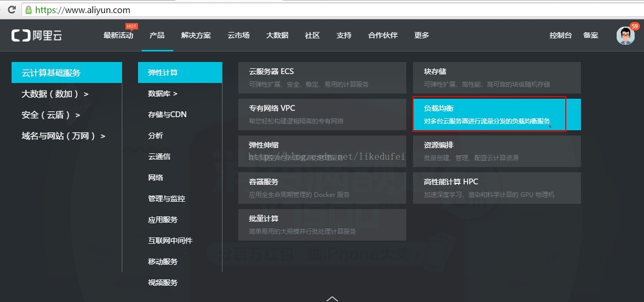
Task: Open 资源编排 product
Action: [497, 151]
